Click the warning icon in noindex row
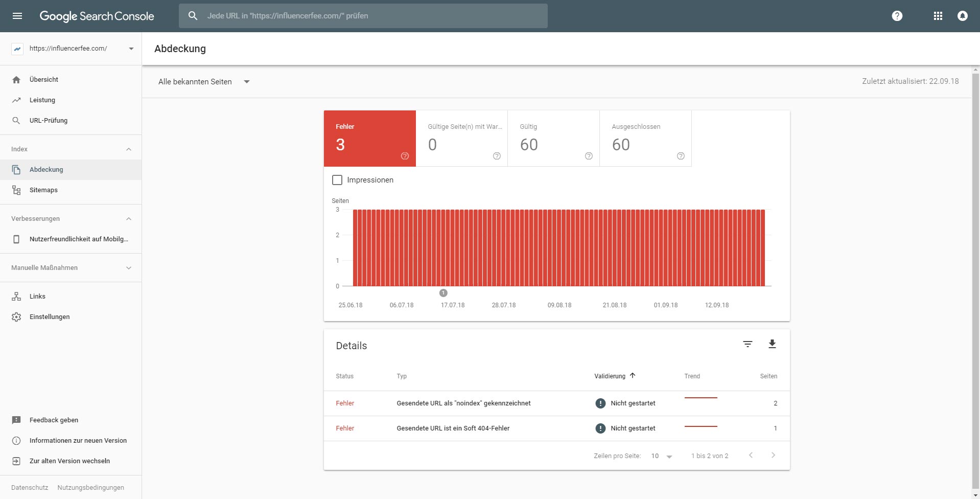The image size is (980, 499). (600, 403)
